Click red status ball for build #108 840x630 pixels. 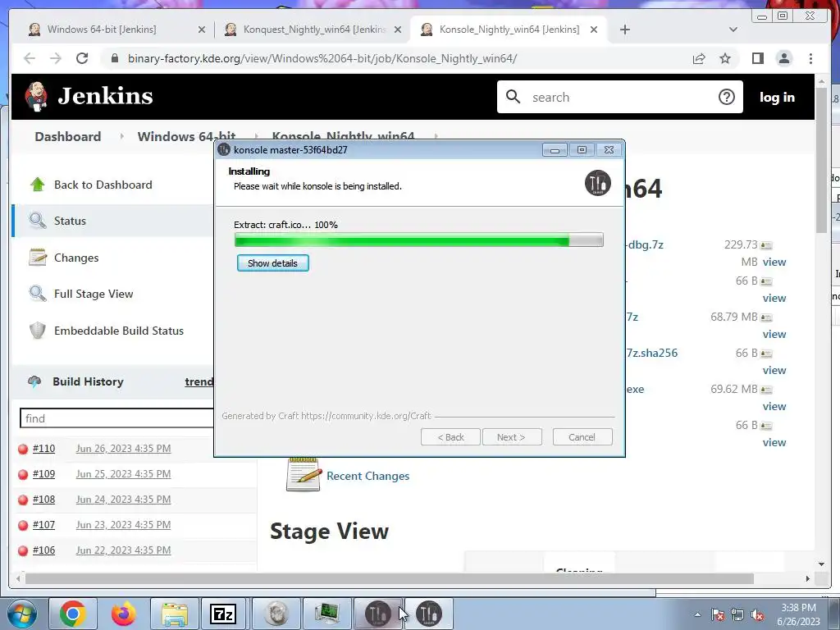pos(23,500)
